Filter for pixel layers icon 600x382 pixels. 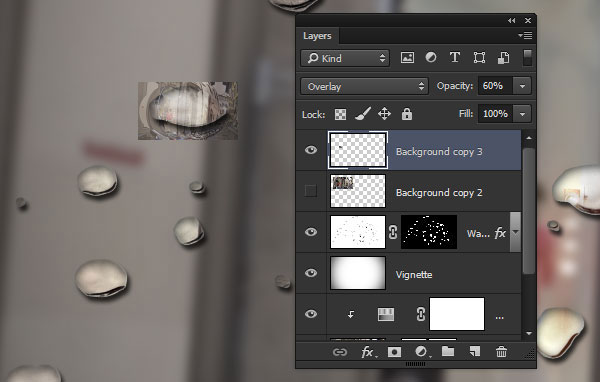point(407,58)
